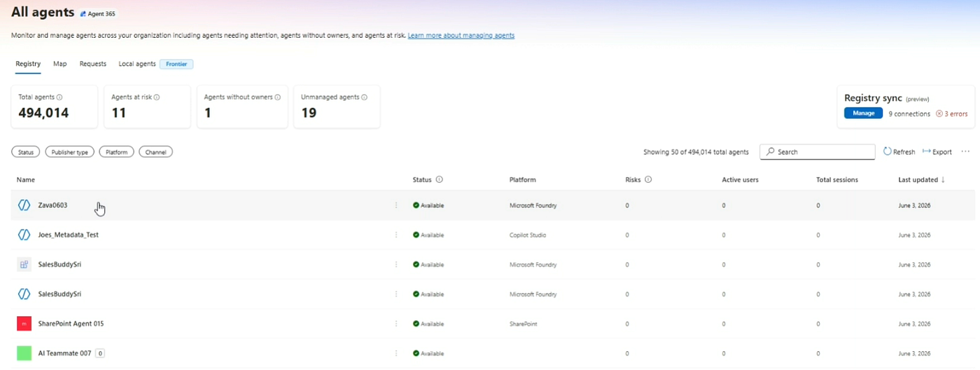Click Total agents info icon
Screen dimensions: 980x370
tap(59, 97)
